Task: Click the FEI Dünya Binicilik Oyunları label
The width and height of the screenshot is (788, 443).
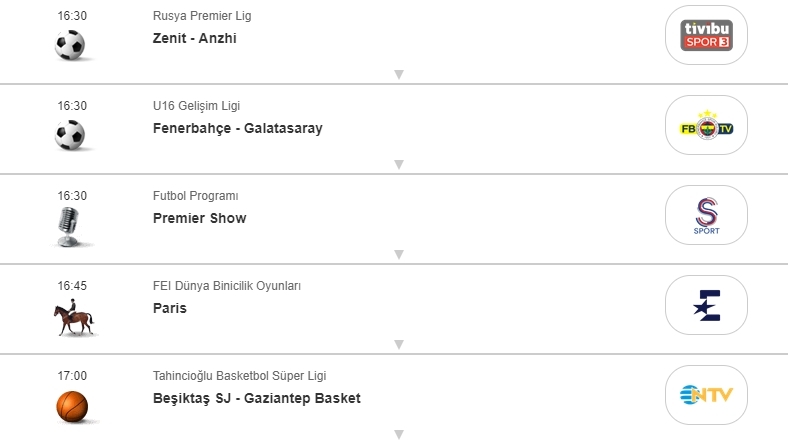Action: (x=227, y=286)
